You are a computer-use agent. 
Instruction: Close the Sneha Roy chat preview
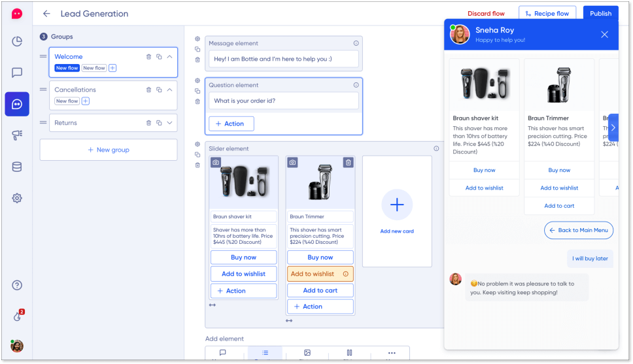pyautogui.click(x=604, y=35)
